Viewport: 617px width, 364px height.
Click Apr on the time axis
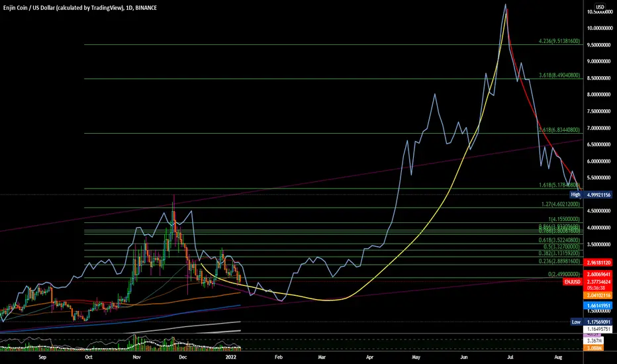coord(369,357)
